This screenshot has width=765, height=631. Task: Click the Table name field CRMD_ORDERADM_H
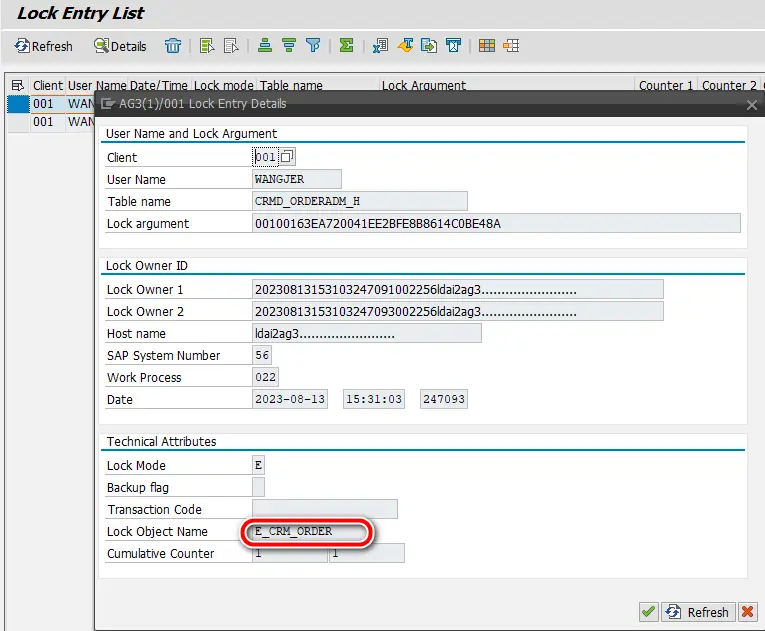tap(360, 201)
